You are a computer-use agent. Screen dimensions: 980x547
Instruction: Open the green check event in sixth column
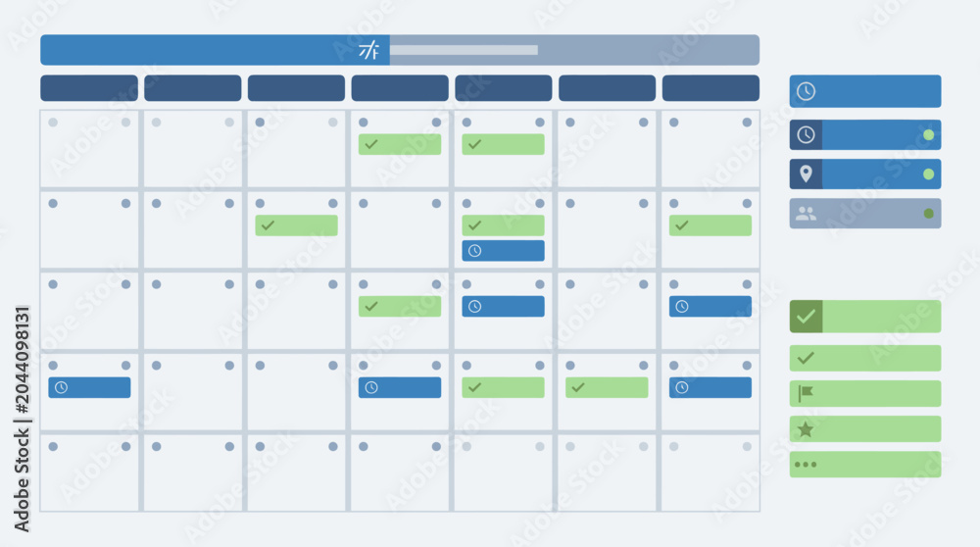click(x=607, y=387)
